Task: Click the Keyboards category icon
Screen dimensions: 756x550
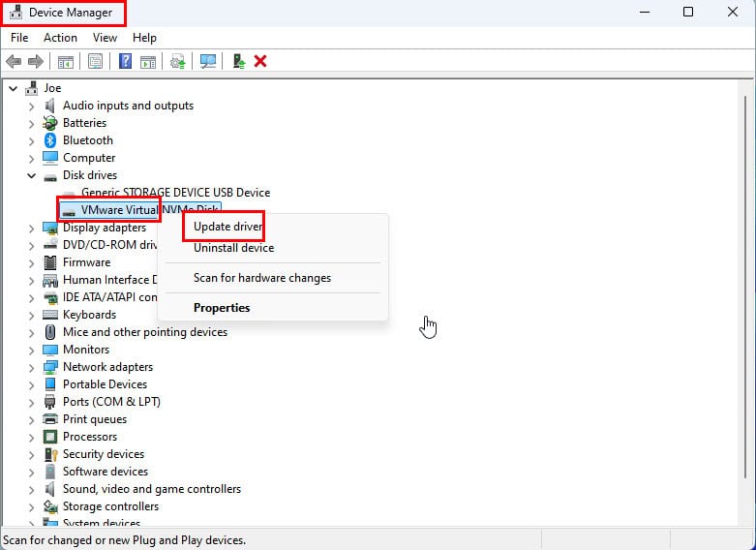Action: [x=50, y=315]
